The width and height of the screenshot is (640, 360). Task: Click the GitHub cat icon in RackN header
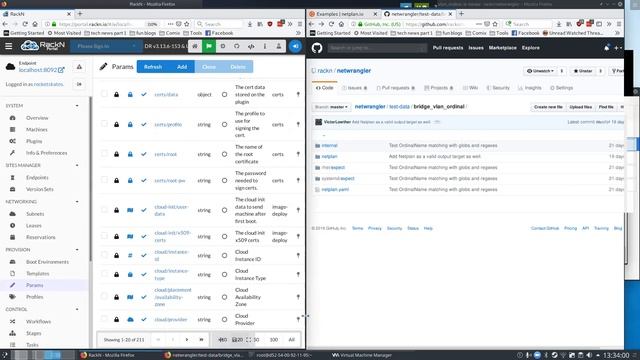coord(237,46)
